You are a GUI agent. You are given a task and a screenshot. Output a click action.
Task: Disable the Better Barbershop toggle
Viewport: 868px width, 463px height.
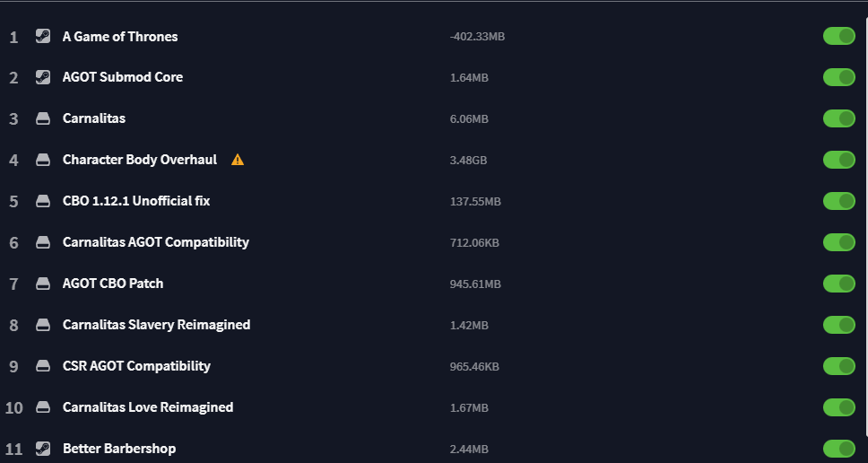tap(839, 449)
